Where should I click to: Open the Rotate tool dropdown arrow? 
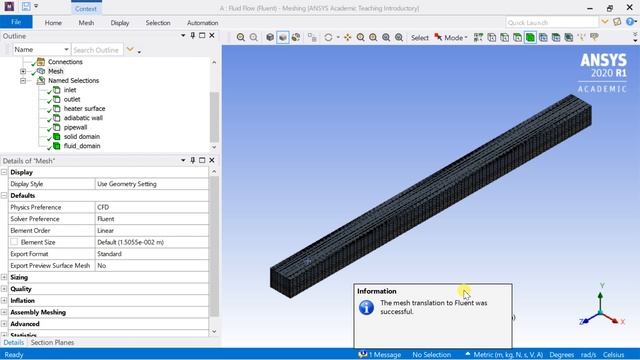point(338,37)
